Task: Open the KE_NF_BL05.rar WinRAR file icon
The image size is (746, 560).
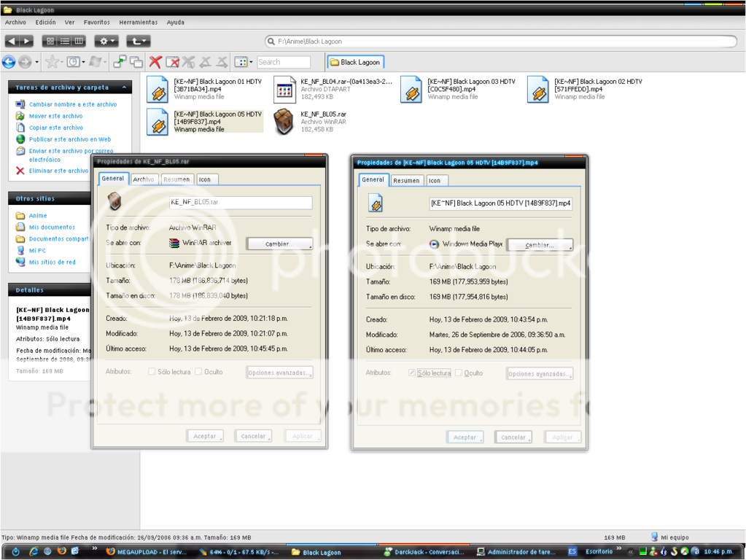Action: [x=284, y=122]
